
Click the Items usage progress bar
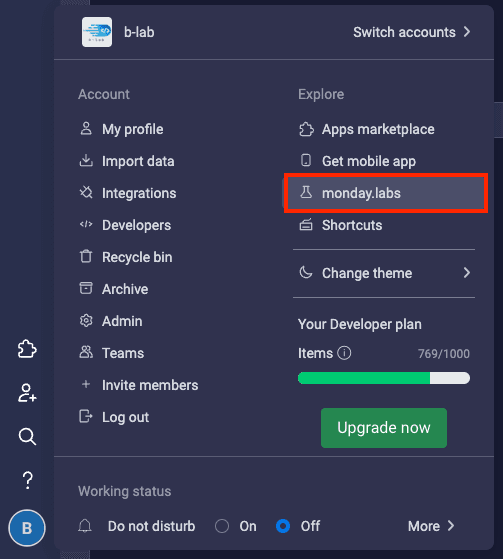(x=384, y=378)
